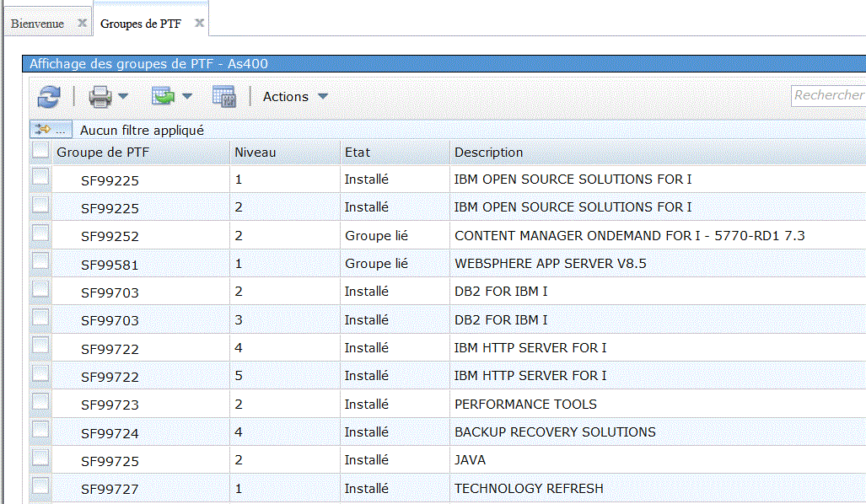Check the box for SF99703 level 2

[40, 290]
